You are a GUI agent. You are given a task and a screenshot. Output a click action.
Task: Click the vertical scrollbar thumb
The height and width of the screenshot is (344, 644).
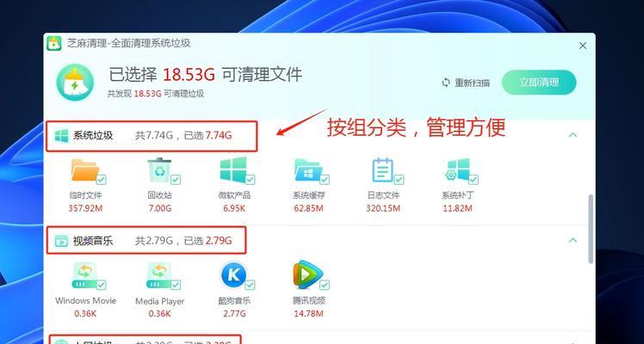591,229
